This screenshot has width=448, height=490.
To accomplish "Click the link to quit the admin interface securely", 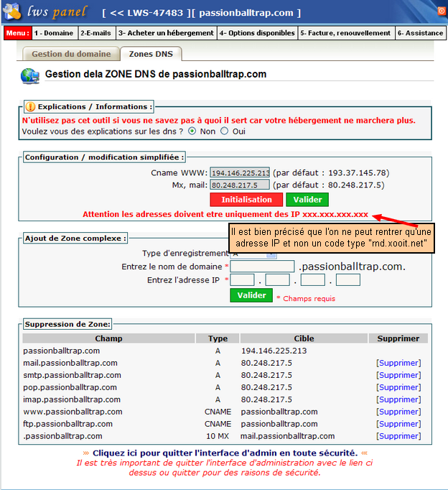I will pos(225,453).
